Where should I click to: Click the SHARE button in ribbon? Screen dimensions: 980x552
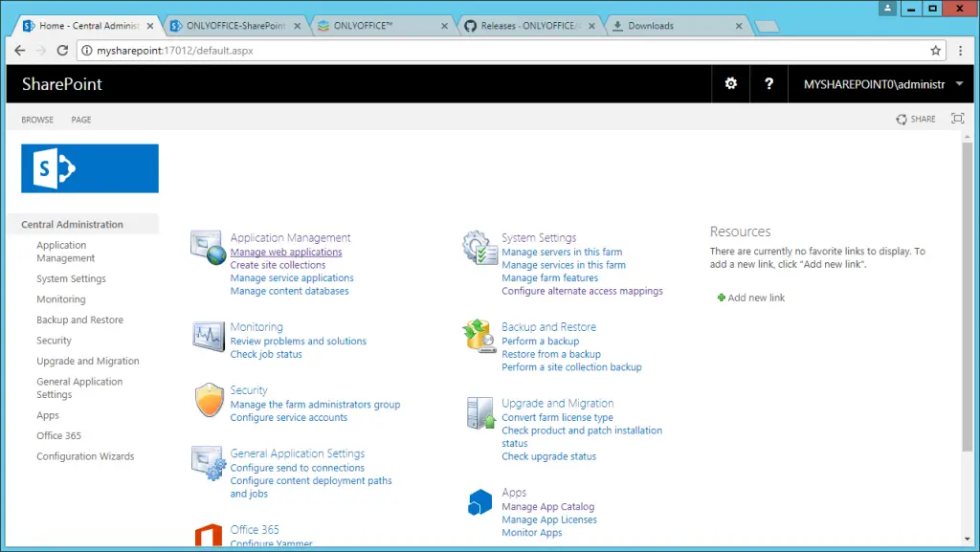pos(916,120)
